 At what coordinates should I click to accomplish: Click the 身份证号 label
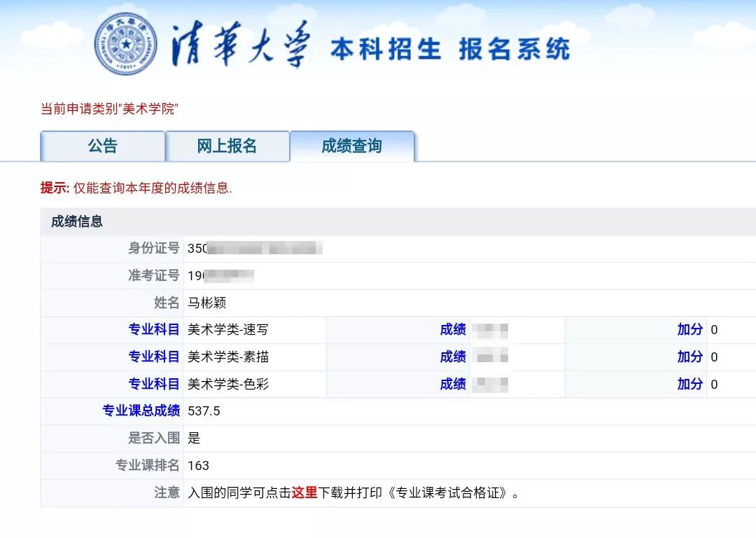click(154, 248)
